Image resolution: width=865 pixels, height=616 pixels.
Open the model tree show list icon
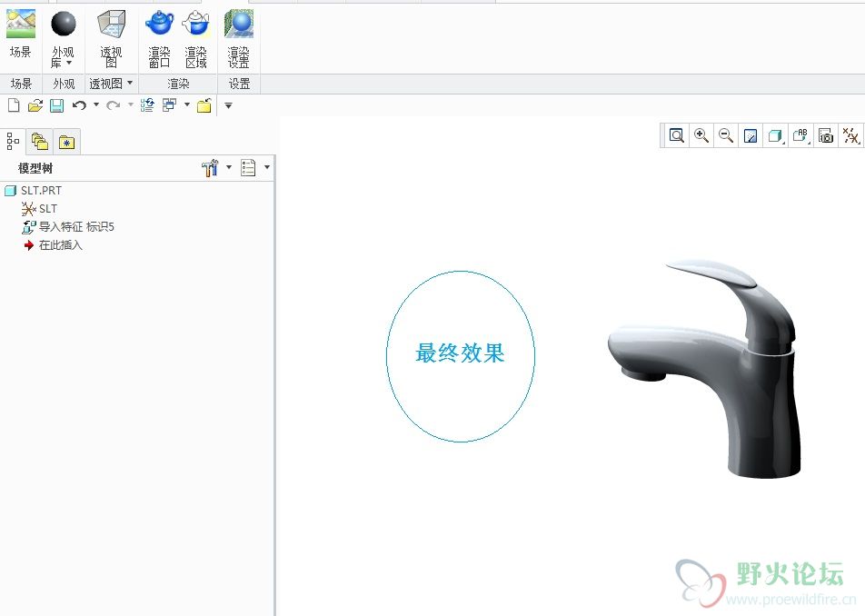pos(248,168)
